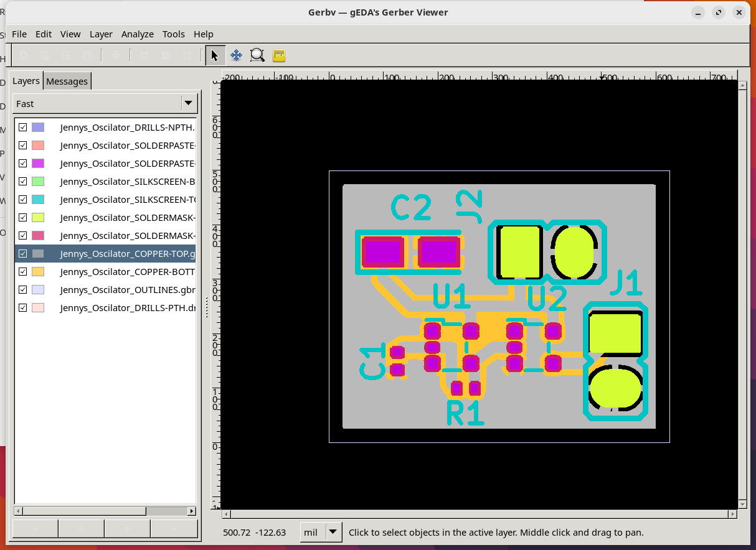The height and width of the screenshot is (550, 756).
Task: Select the pointer selection tool
Action: (x=214, y=55)
